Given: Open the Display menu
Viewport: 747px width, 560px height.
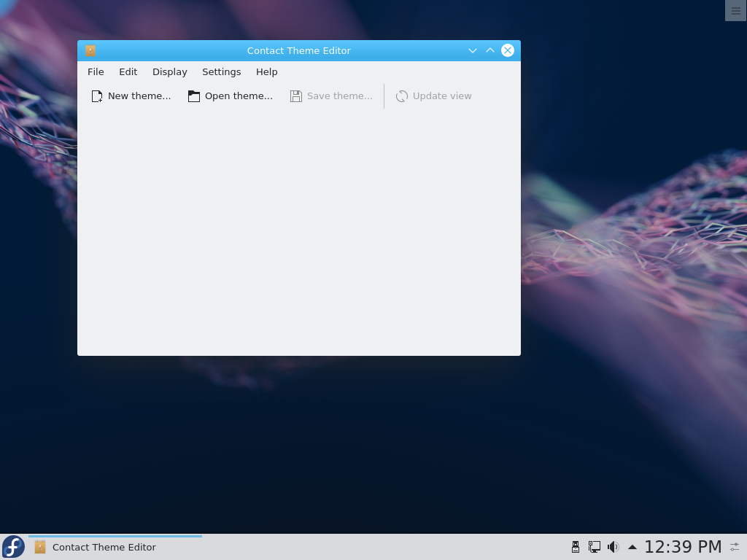Looking at the screenshot, I should [x=169, y=72].
